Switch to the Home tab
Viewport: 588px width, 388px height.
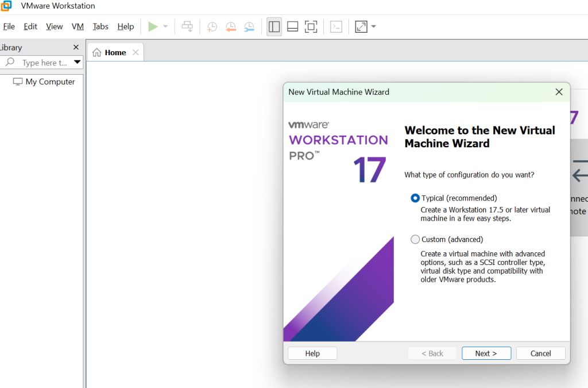point(115,52)
